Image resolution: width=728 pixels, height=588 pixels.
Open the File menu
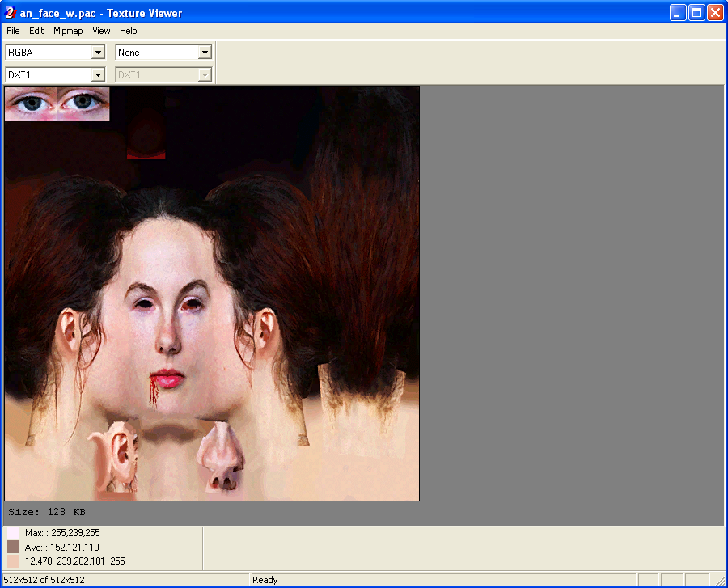click(13, 31)
